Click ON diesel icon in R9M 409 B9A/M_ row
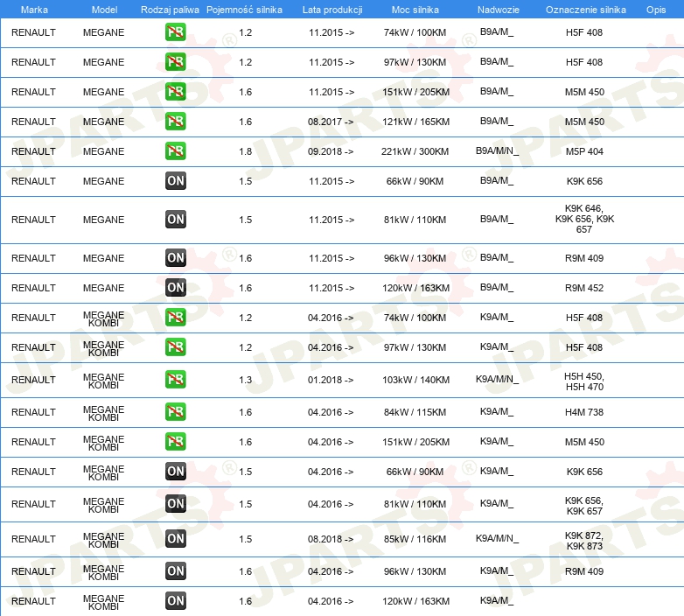This screenshot has height=616, width=684. tap(175, 258)
